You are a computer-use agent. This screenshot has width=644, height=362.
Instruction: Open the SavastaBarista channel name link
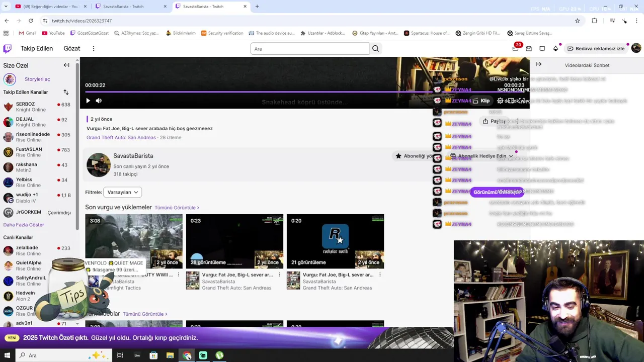(133, 156)
